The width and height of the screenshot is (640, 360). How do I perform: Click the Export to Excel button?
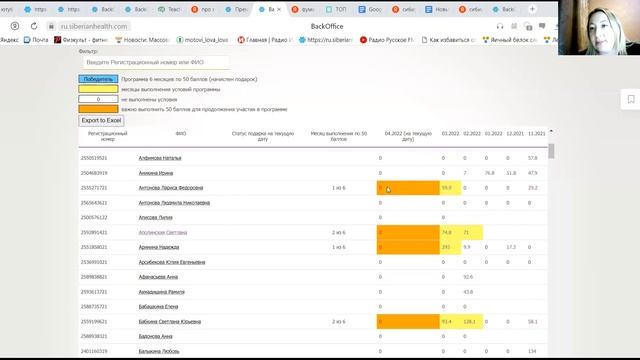click(x=101, y=120)
